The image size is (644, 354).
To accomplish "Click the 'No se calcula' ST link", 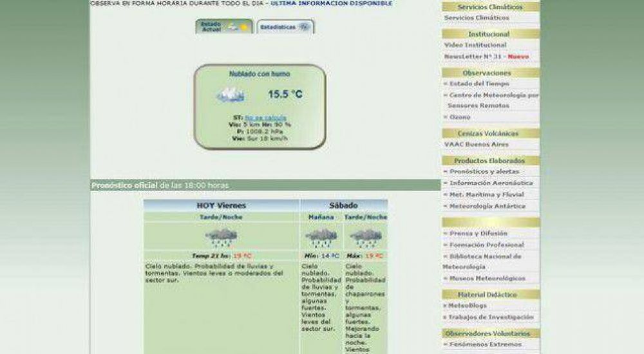I will pyautogui.click(x=265, y=118).
